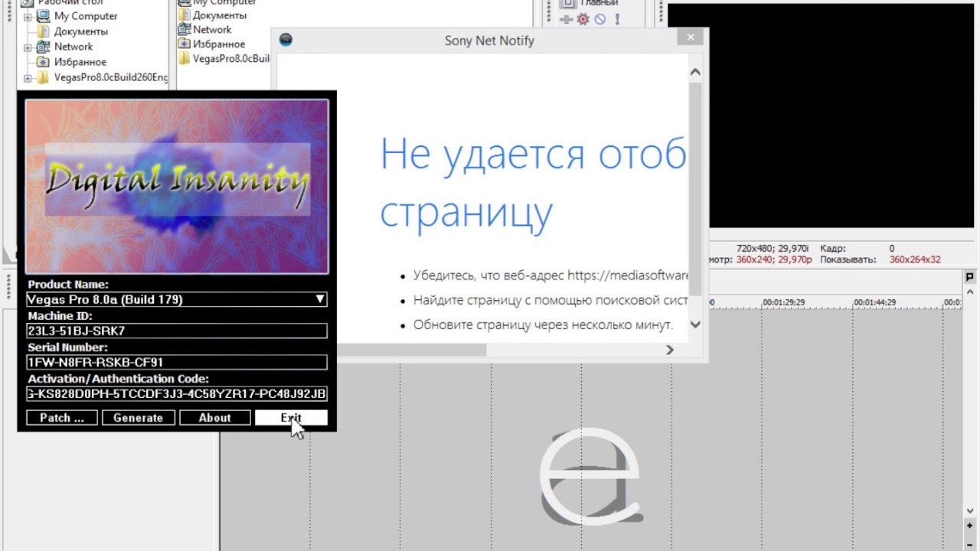980x551 pixels.
Task: Click the Activation/Authentication Code field
Action: pyautogui.click(x=177, y=394)
